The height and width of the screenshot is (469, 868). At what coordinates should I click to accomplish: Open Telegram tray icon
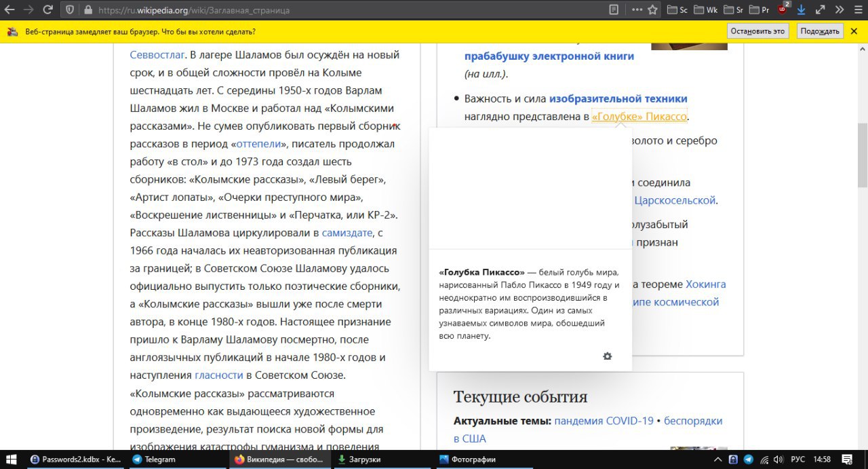tap(749, 459)
